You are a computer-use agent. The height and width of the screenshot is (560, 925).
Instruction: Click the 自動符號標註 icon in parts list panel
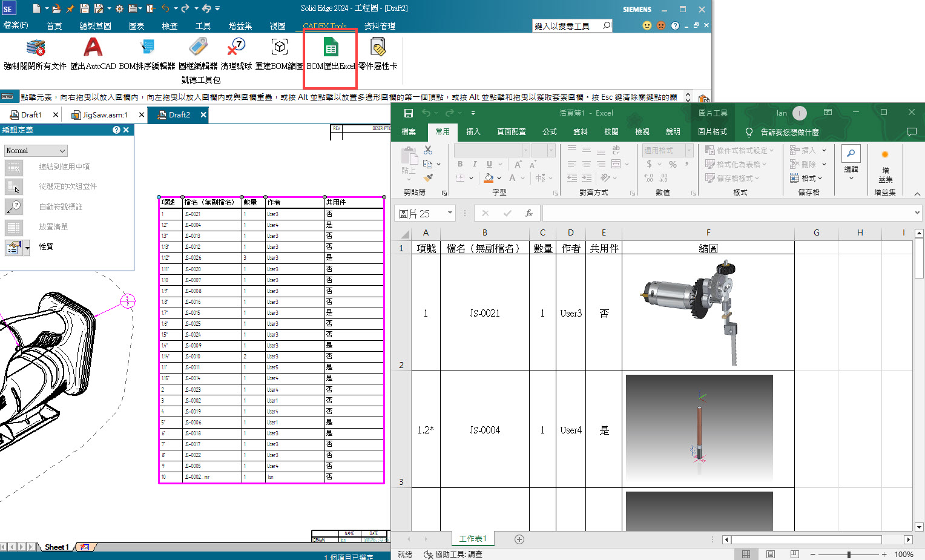(14, 206)
